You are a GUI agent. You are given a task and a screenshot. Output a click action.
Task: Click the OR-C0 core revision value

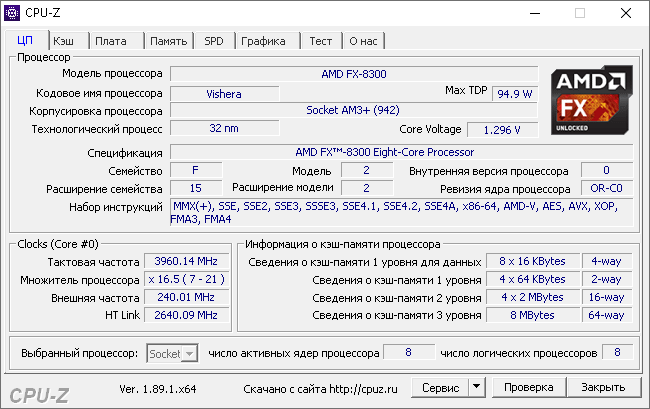point(607,188)
